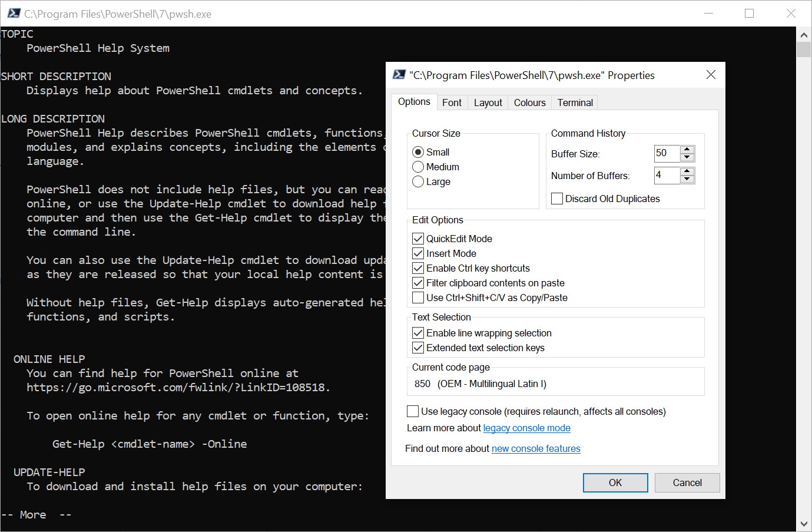Select Large cursor size
812x532 pixels.
coord(418,181)
